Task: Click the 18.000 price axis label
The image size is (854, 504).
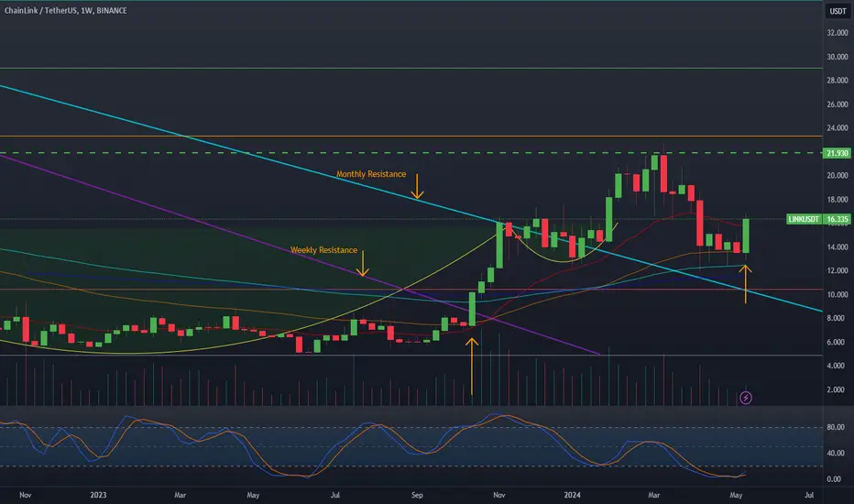Action: [x=838, y=200]
